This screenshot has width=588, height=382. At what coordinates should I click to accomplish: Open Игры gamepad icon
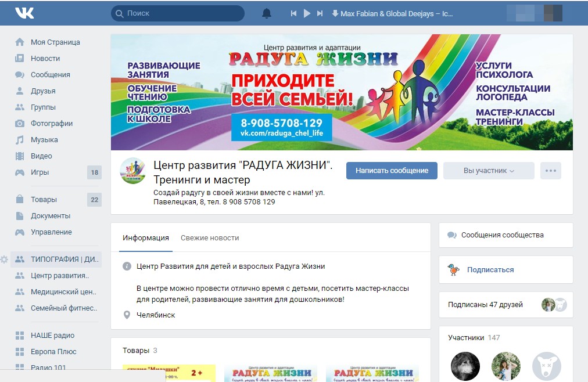click(x=20, y=172)
